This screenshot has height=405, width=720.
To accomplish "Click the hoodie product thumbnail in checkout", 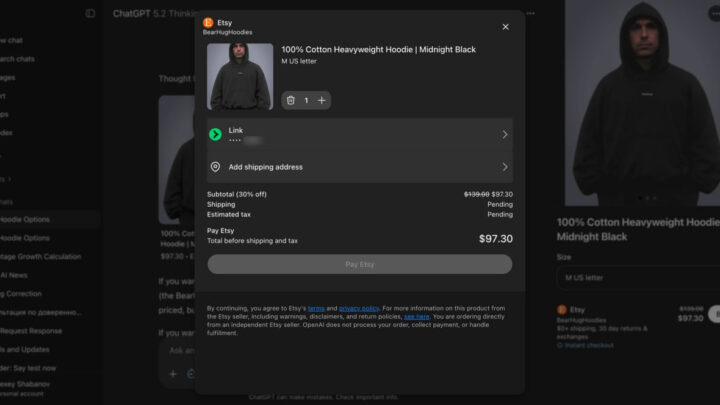I will (240, 76).
